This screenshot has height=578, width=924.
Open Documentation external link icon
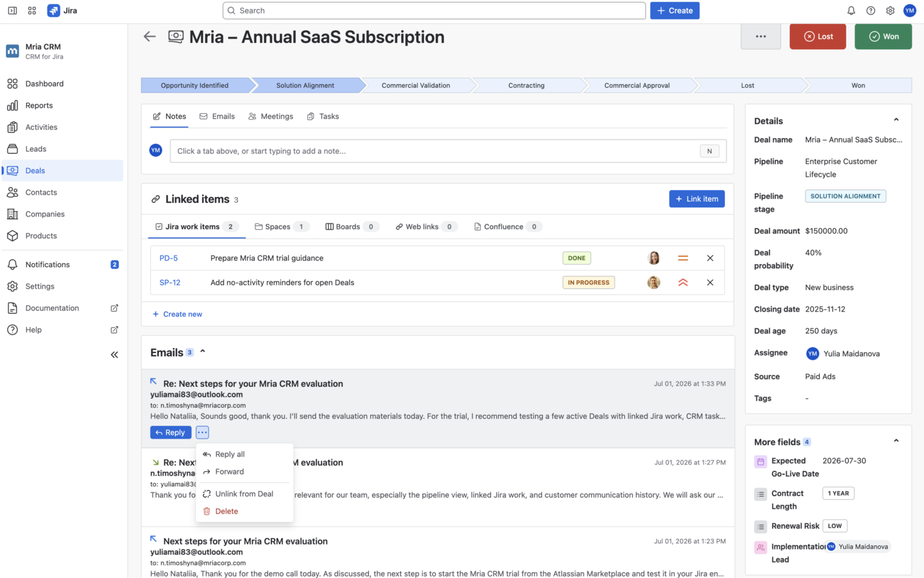point(114,308)
